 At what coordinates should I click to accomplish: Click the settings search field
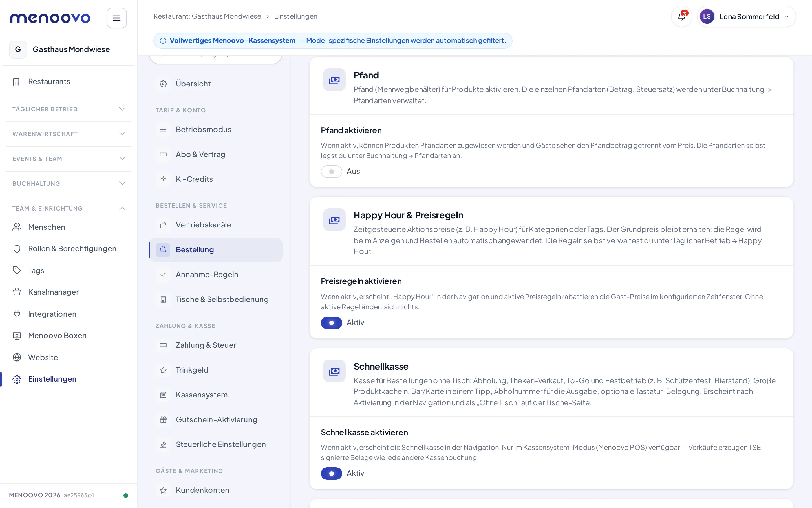coord(215,59)
